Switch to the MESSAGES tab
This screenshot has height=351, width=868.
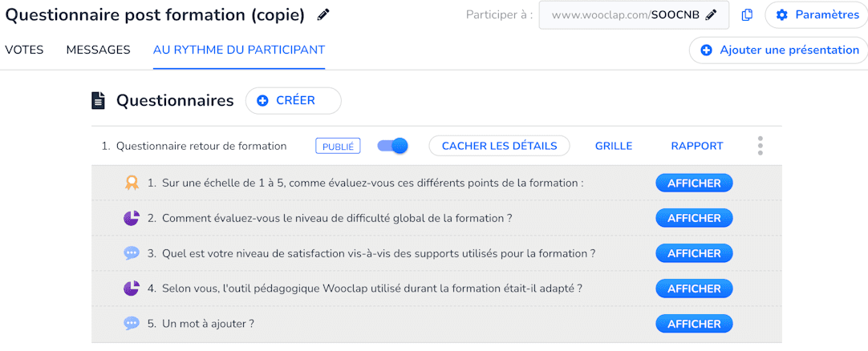tap(98, 50)
